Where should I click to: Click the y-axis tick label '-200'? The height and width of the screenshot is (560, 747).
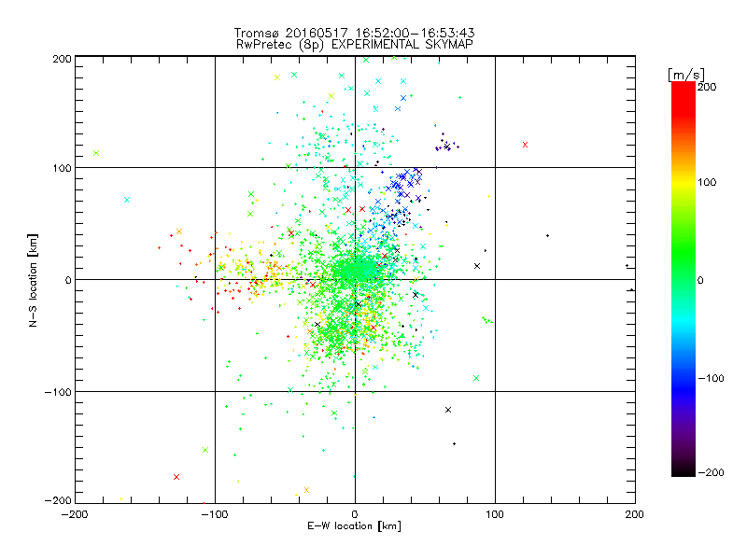[x=58, y=501]
